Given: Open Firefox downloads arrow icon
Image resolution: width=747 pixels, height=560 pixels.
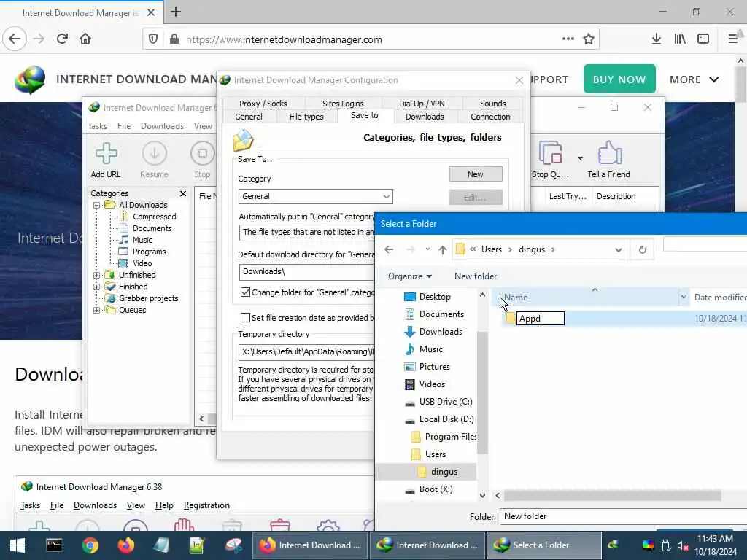Looking at the screenshot, I should point(656,39).
